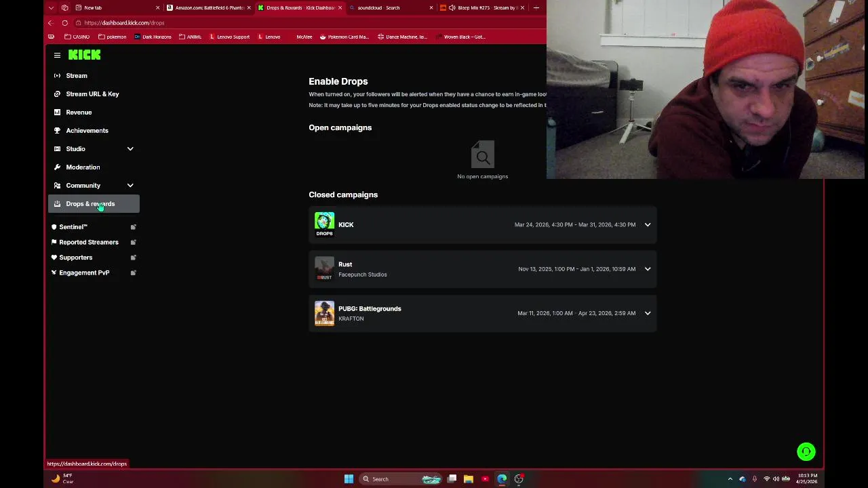
Task: Open the CASINO bookmark folder
Action: click(77, 37)
